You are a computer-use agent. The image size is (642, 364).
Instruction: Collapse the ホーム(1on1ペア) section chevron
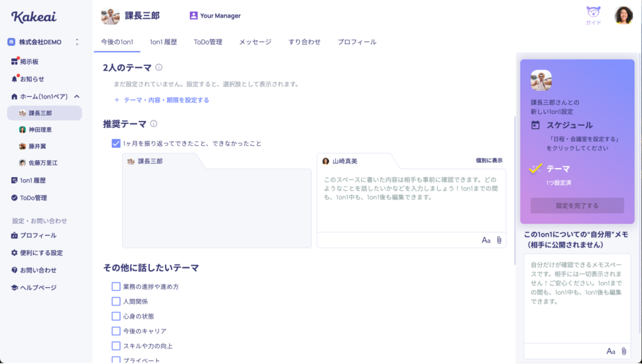click(x=76, y=96)
